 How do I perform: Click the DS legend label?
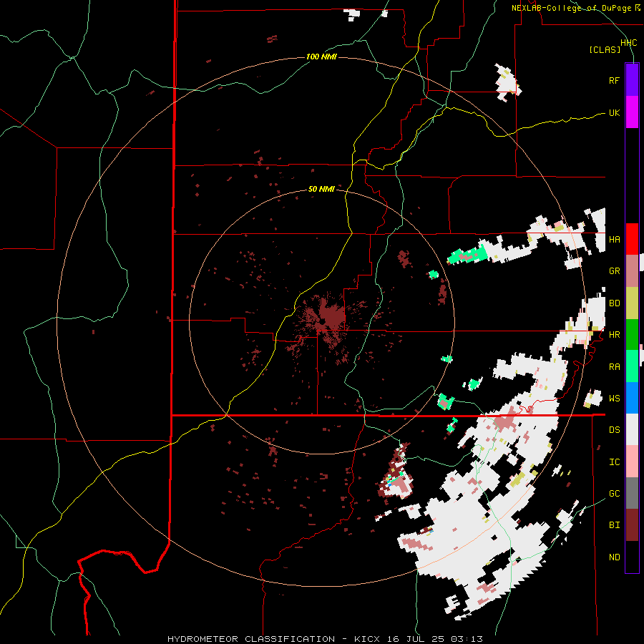(614, 430)
